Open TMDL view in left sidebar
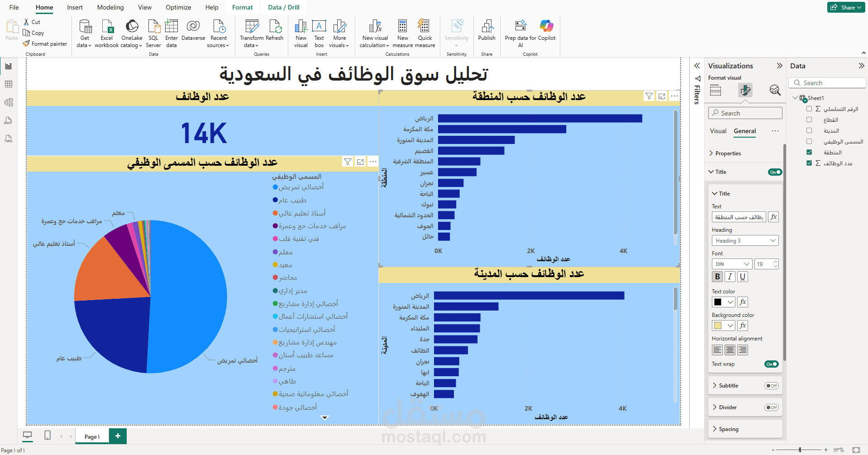 click(x=9, y=139)
